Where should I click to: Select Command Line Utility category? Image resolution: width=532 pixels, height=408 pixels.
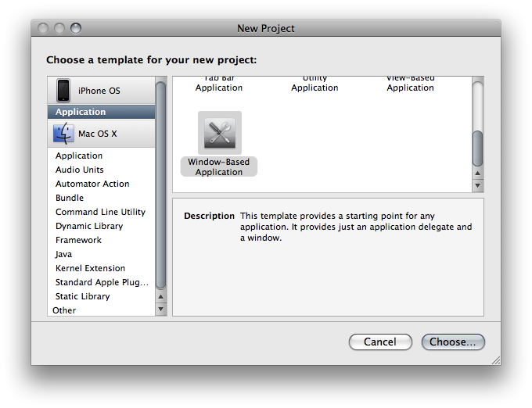tap(101, 212)
